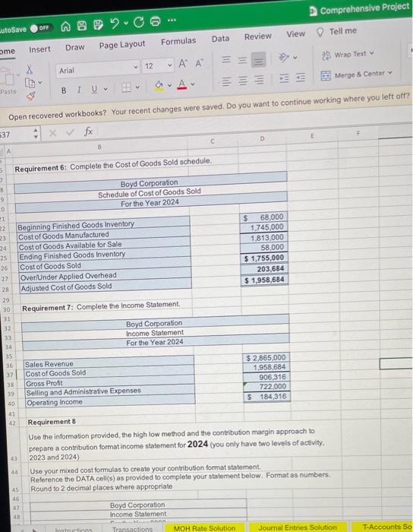The height and width of the screenshot is (532, 413).
Task: Toggle Underline formatting
Action: (95, 89)
